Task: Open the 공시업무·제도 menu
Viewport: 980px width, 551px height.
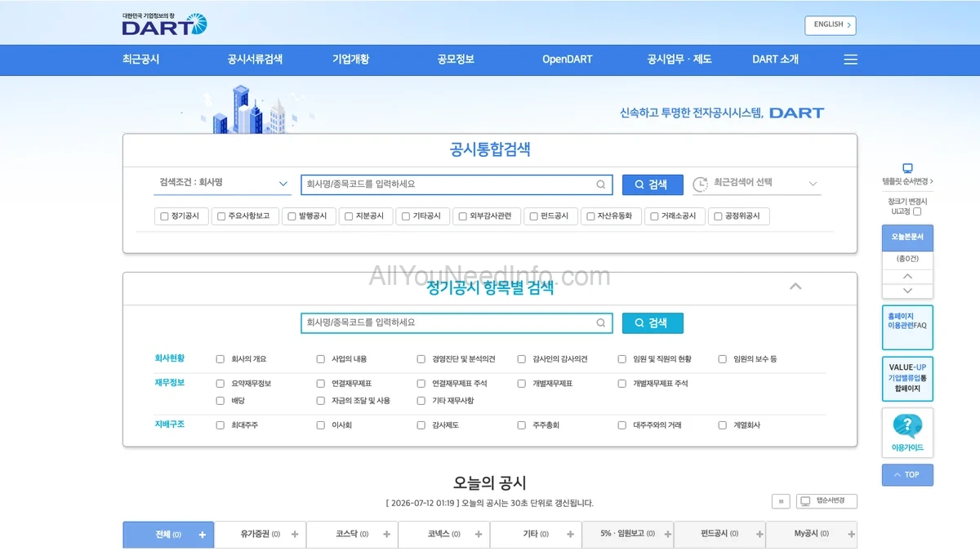Action: pyautogui.click(x=679, y=60)
